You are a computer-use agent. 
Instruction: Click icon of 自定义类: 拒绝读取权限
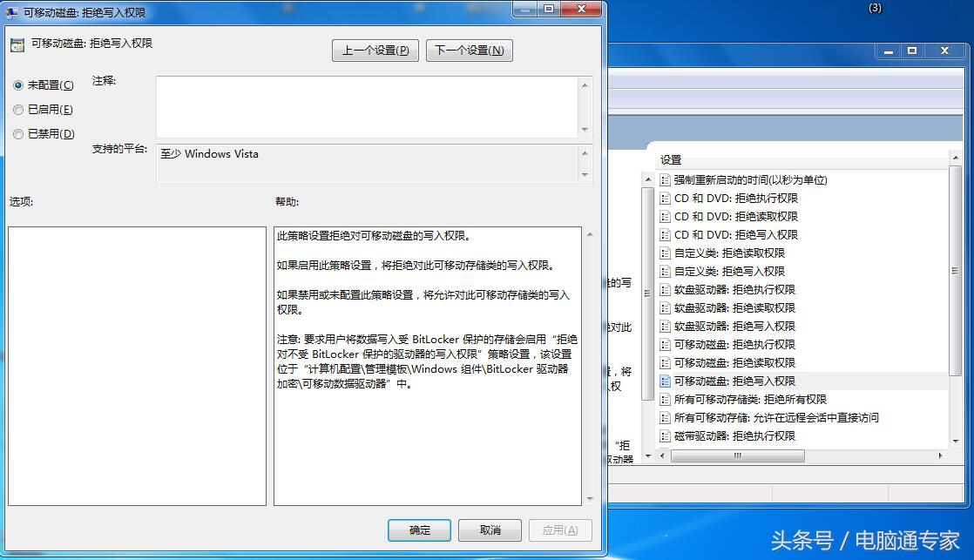click(x=666, y=253)
